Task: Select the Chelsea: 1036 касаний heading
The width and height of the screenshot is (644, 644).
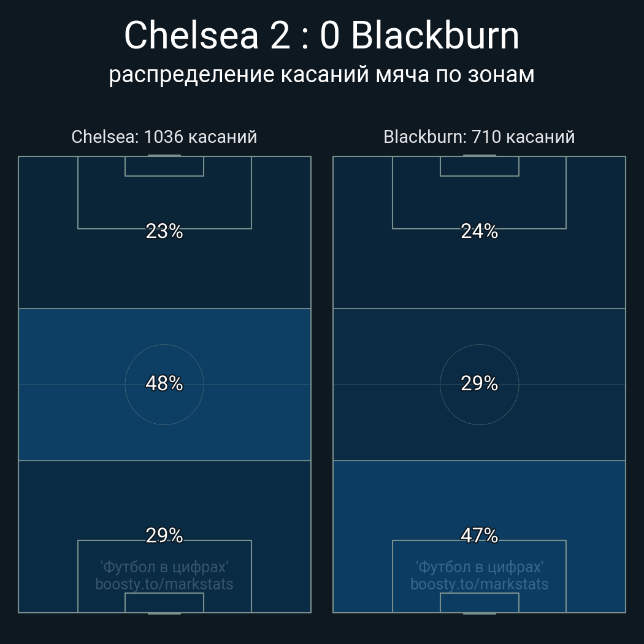Action: pyautogui.click(x=164, y=137)
